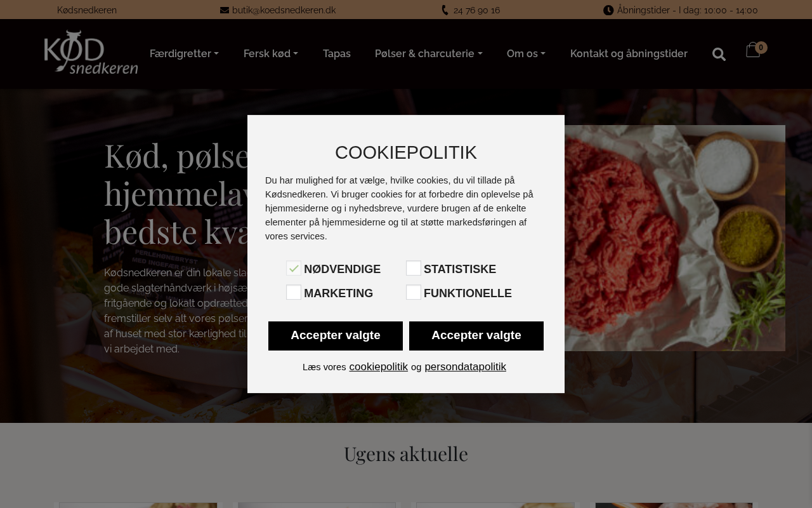Go to the Tapas menu item
This screenshot has width=812, height=508.
[x=337, y=54]
